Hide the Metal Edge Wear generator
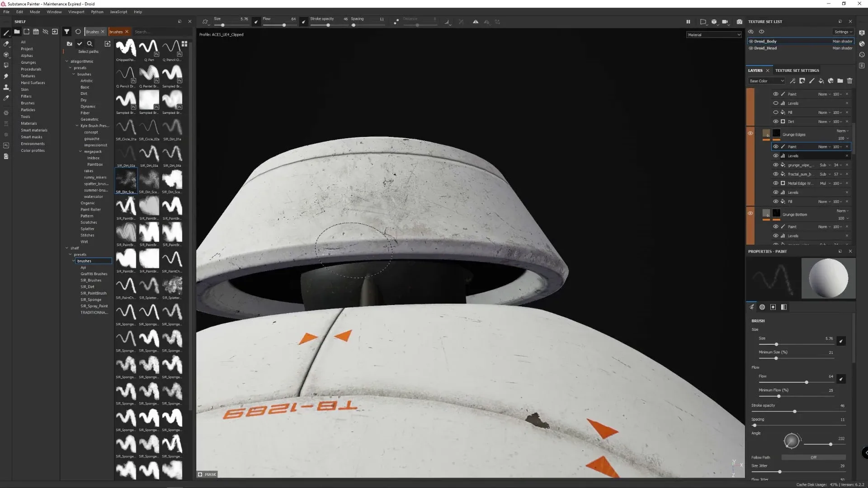868x488 pixels. click(x=776, y=183)
